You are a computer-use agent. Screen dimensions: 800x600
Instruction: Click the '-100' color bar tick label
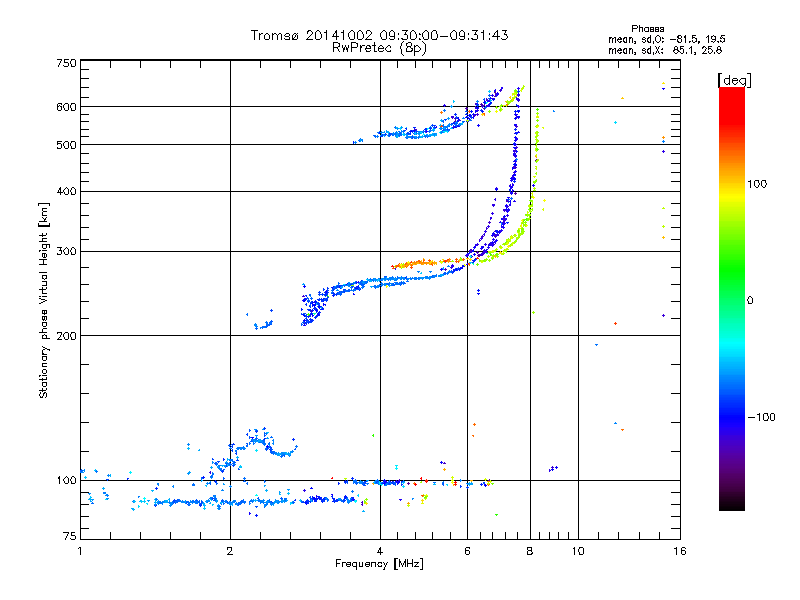(x=762, y=417)
